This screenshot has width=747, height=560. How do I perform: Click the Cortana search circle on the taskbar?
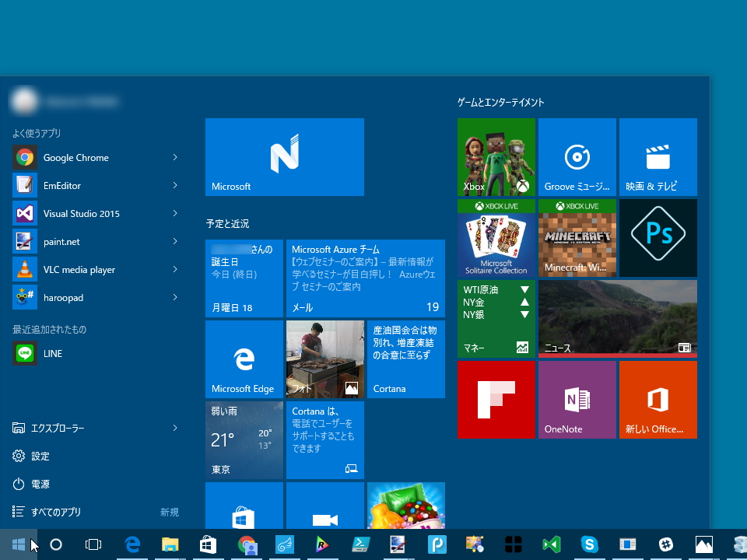[x=55, y=544]
